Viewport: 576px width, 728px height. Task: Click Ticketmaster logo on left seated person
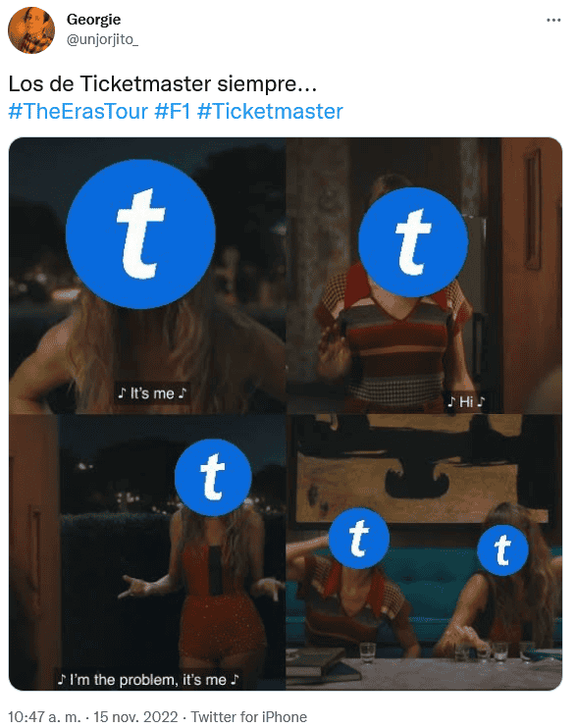(x=358, y=539)
